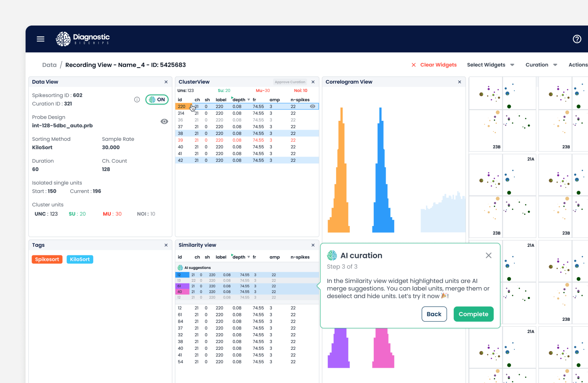Select cluster row 41 in ClusterView
Screen dimensions: 588x383
(x=247, y=154)
